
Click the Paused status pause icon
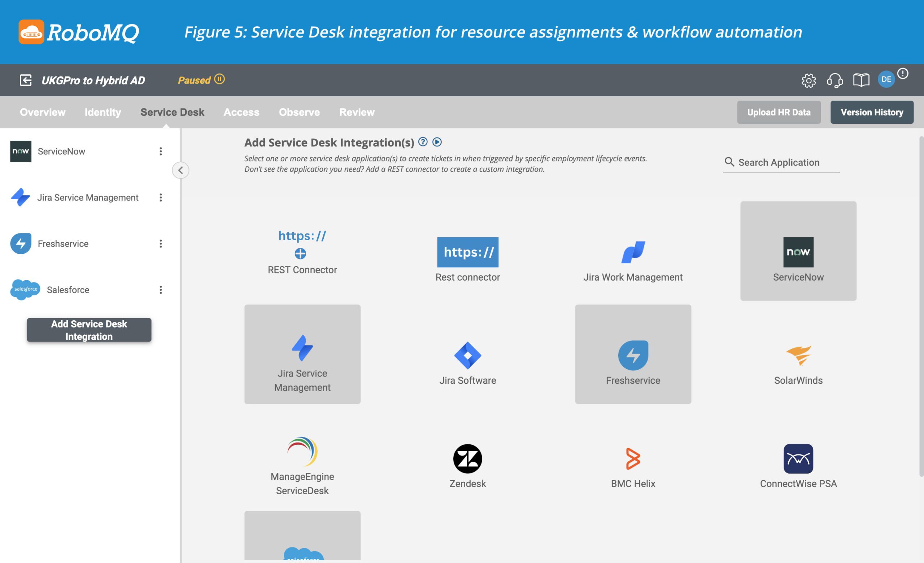tap(219, 79)
